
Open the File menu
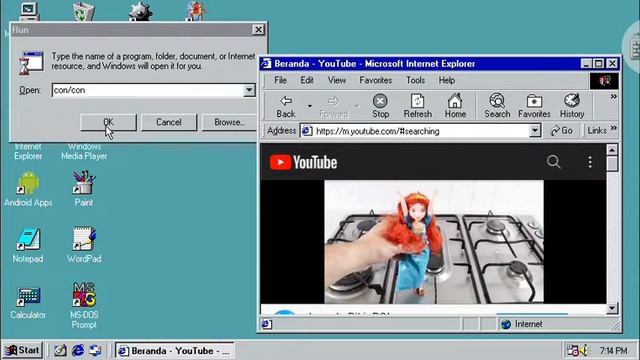pyautogui.click(x=280, y=80)
